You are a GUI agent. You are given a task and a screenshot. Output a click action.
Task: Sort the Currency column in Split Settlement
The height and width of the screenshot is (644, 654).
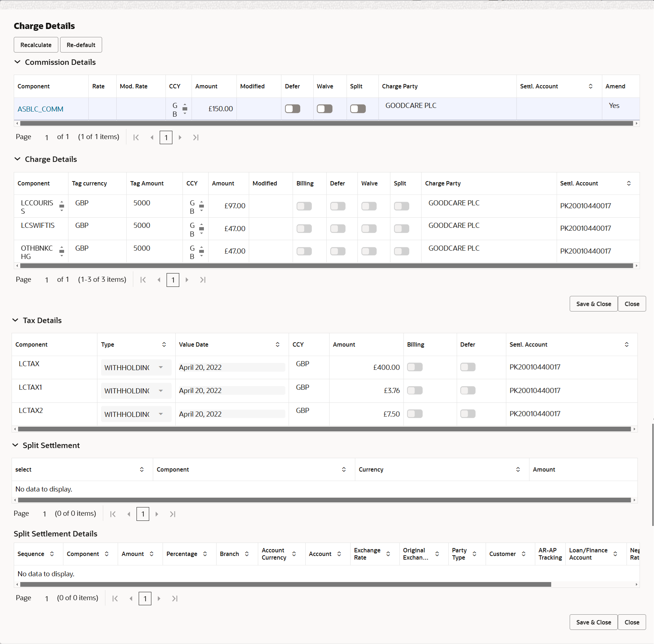click(x=518, y=469)
